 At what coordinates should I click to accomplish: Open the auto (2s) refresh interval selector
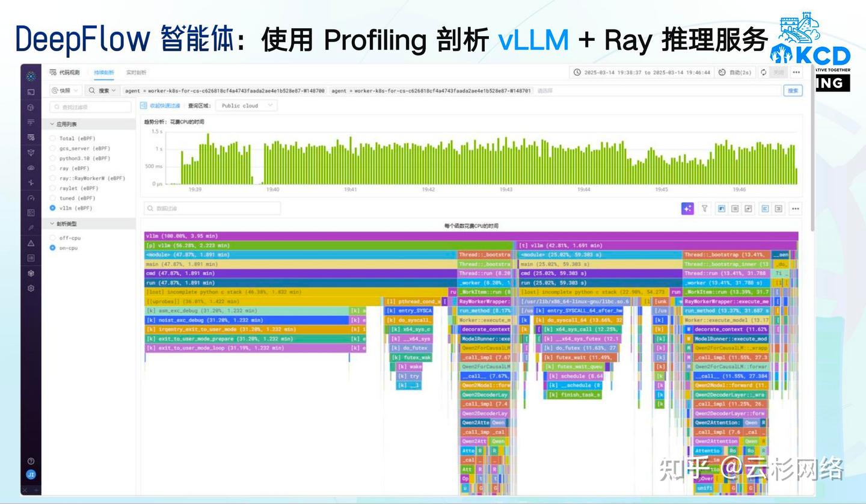[735, 72]
